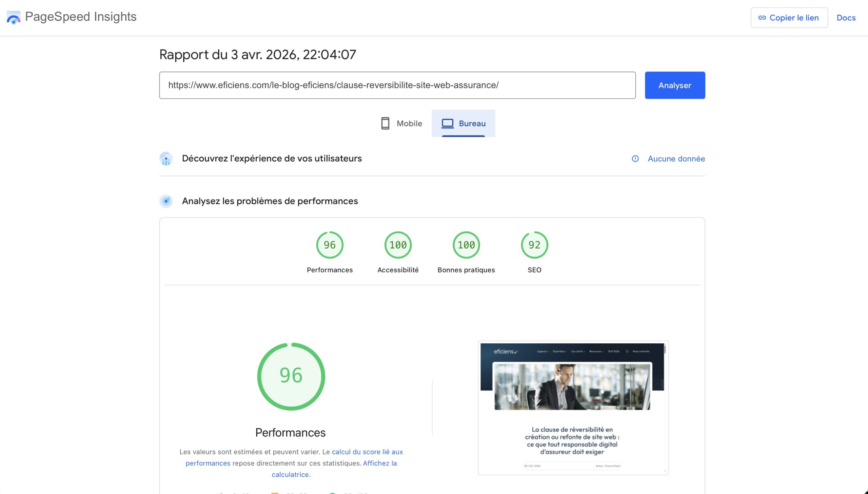Click the link icon beside Copier le lien
This screenshot has width=868, height=494.
[x=763, y=18]
